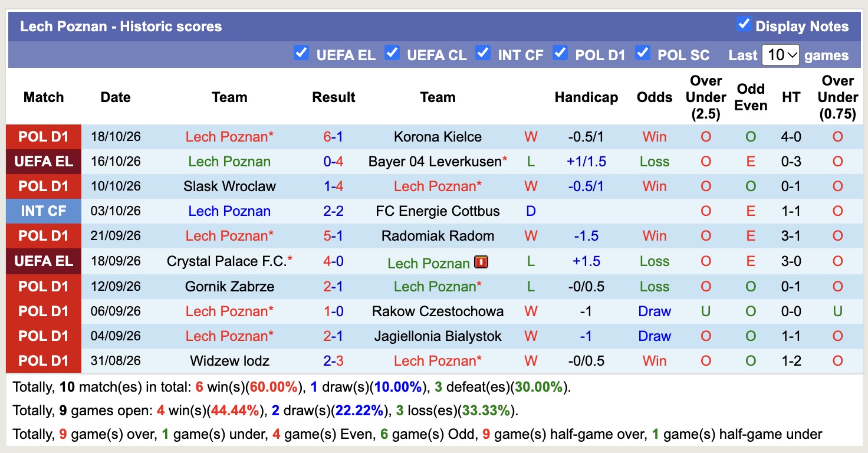The width and height of the screenshot is (868, 453).
Task: Click the Jagiellonia Bialystok team name
Action: point(438,336)
